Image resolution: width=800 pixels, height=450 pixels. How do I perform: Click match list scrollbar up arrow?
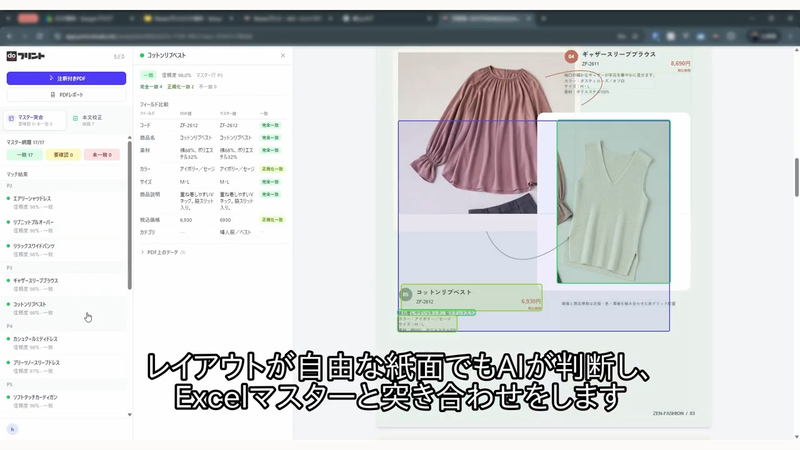(130, 138)
